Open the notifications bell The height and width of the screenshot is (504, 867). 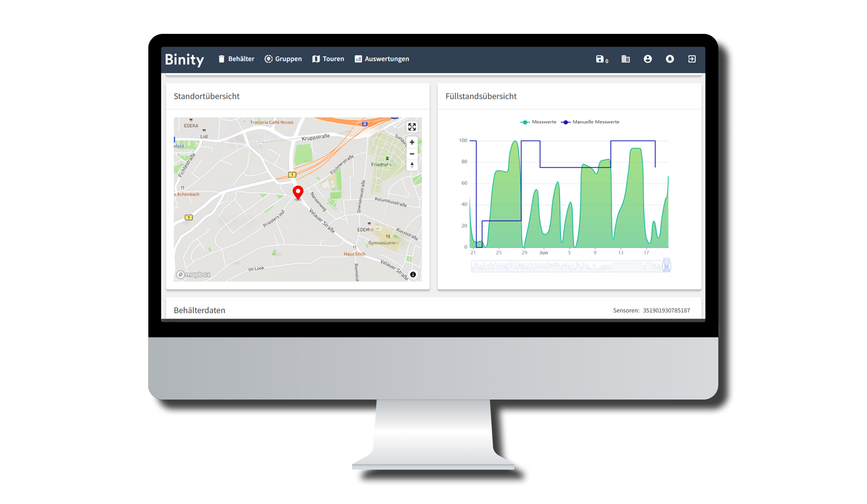point(670,59)
